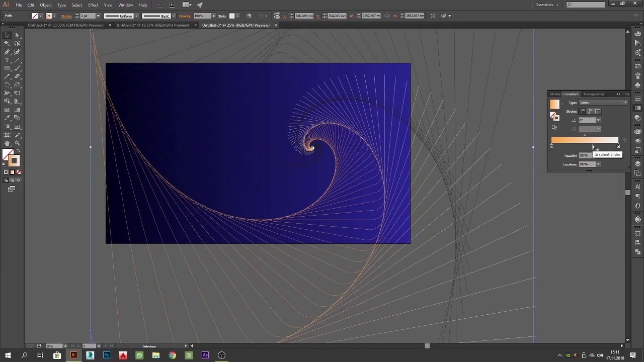Select the Artboard tool
Viewport: 644px width, 362px height.
(7, 135)
